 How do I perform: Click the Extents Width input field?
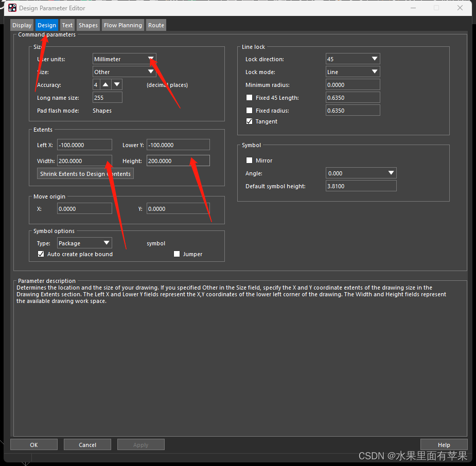click(x=84, y=161)
